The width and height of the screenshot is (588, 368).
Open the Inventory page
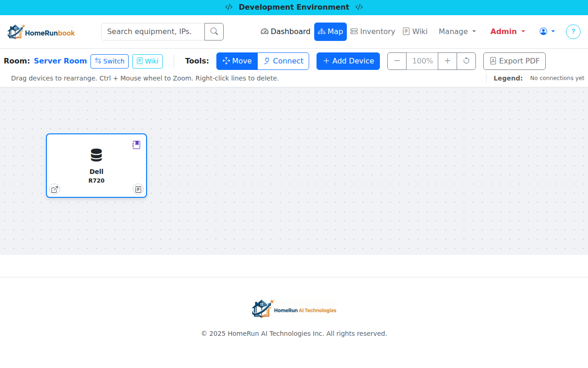(x=373, y=32)
